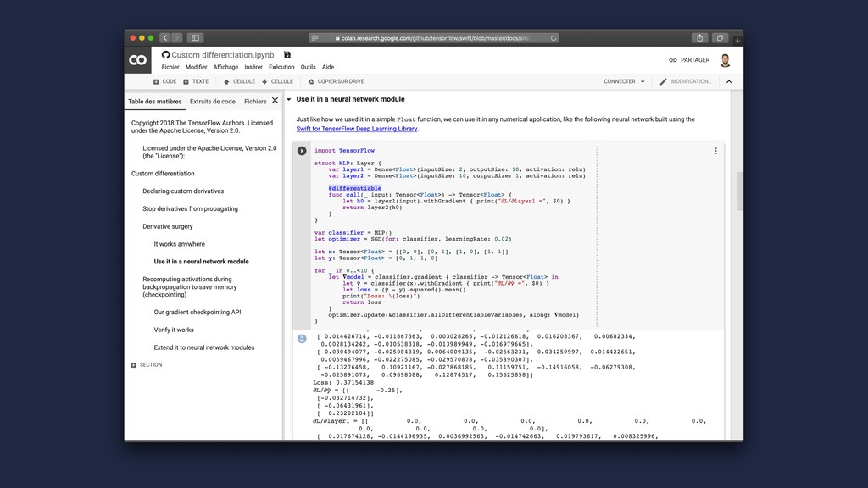Click the GitHub icon beside notebook title
The width and height of the screenshot is (868, 488).
coord(165,55)
